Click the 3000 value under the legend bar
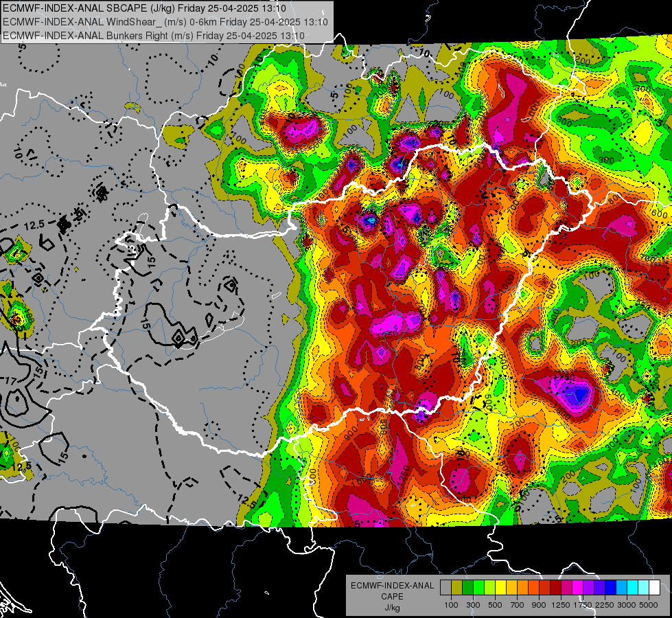Viewport: 672px width, 618px height. click(627, 605)
